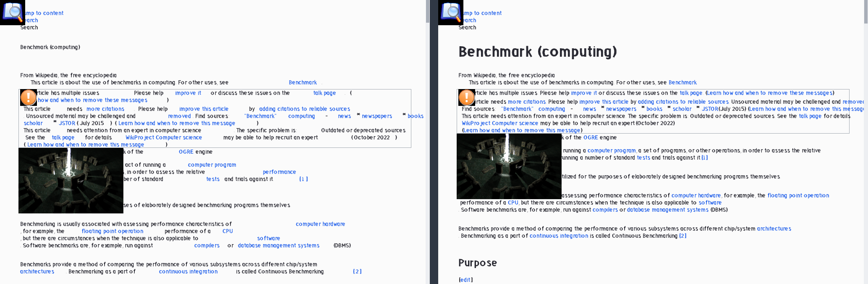Open 'books' source link in left pane
Image resolution: width=868 pixels, height=284 pixels.
(416, 116)
